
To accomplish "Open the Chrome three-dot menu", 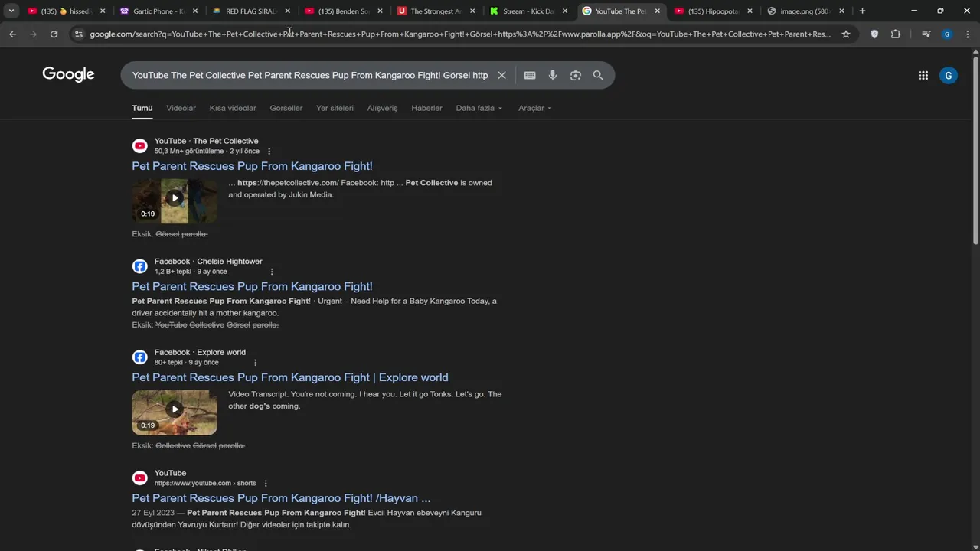I will 967,34.
